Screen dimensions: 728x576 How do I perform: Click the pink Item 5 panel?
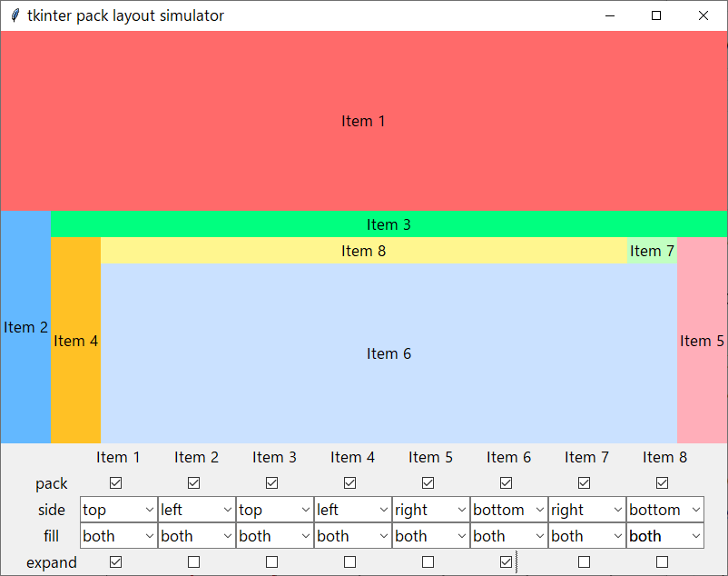[702, 341]
